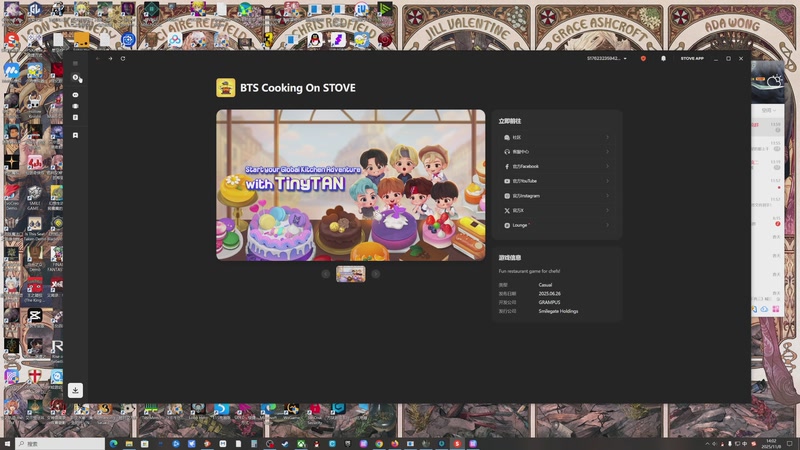Click the taskbar clock

[771, 444]
